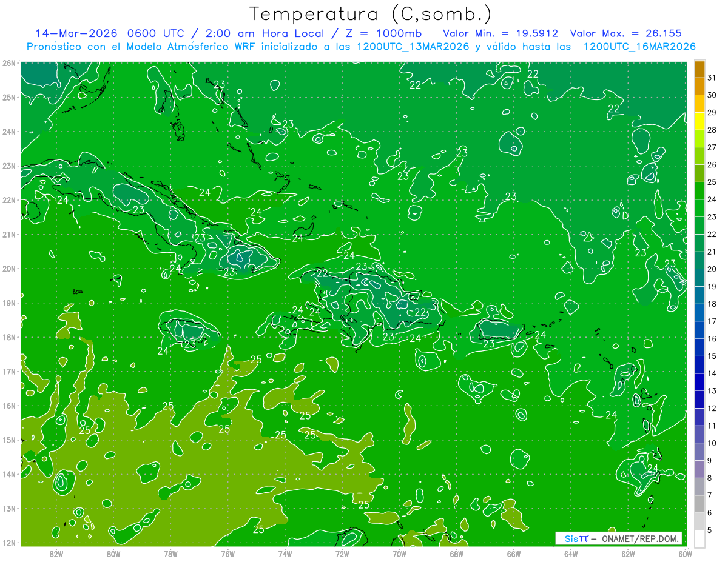Click legend value "10" on the color scale
The image size is (728, 562).
click(x=712, y=443)
